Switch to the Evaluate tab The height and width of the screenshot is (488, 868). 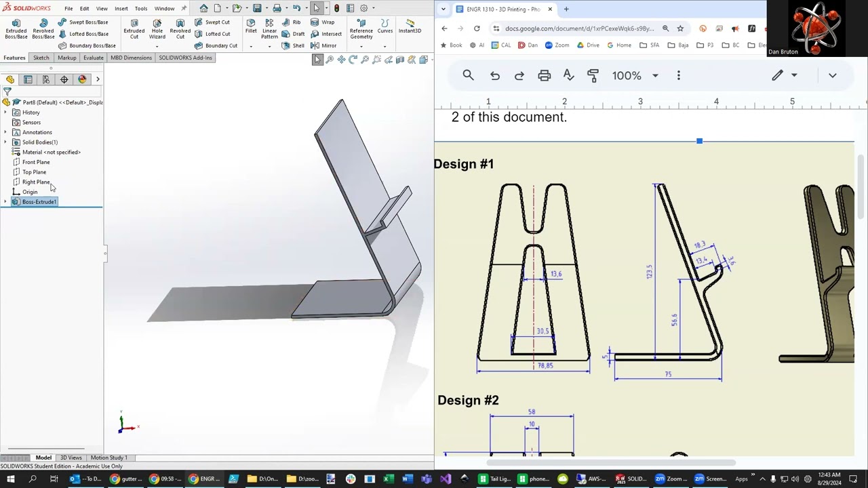(94, 58)
